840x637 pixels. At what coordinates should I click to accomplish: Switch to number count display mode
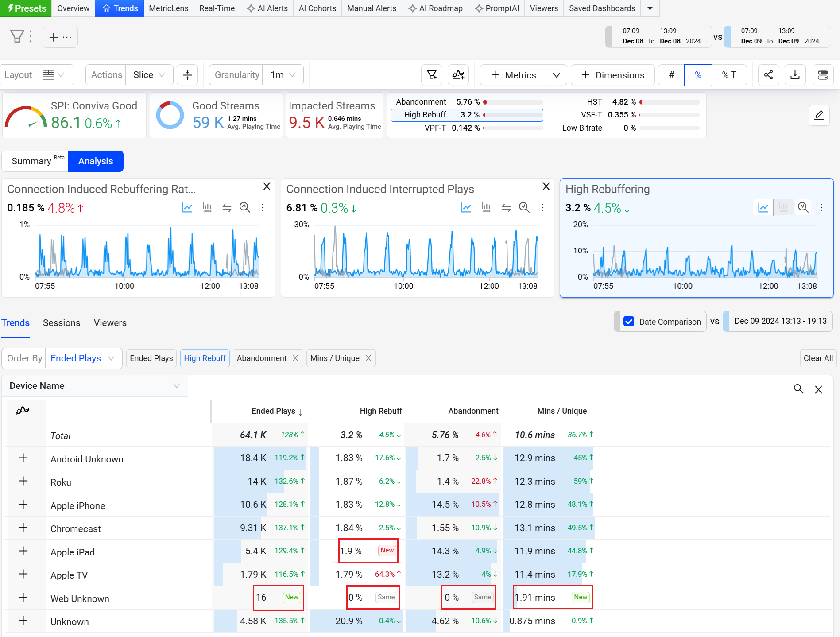[x=671, y=75]
